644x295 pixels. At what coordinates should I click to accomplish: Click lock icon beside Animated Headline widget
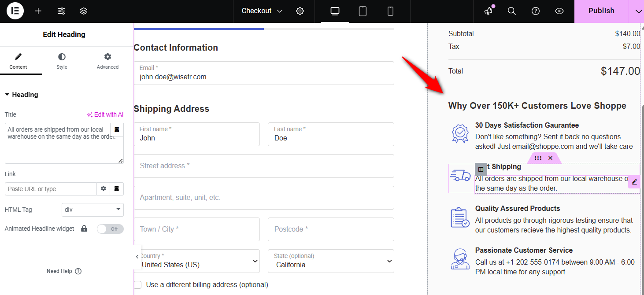(84, 229)
